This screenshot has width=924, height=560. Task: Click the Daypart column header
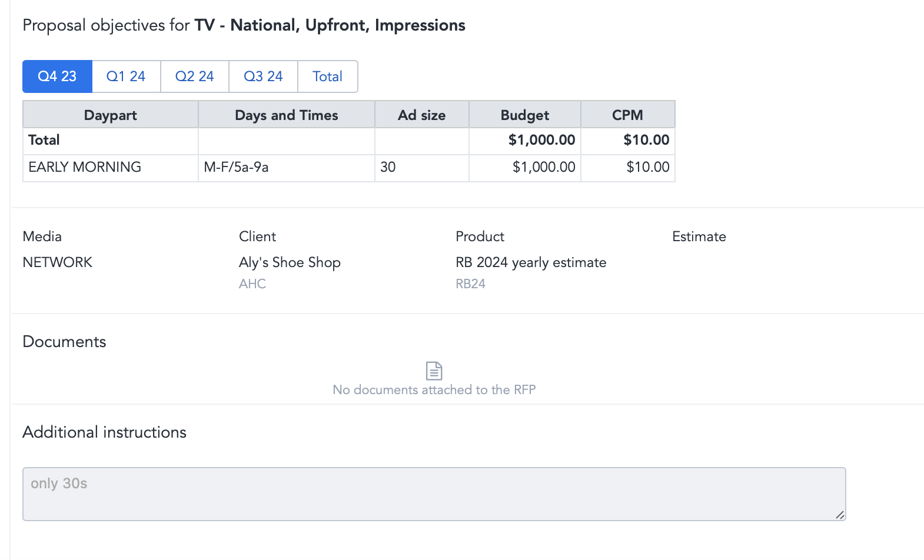coord(111,115)
